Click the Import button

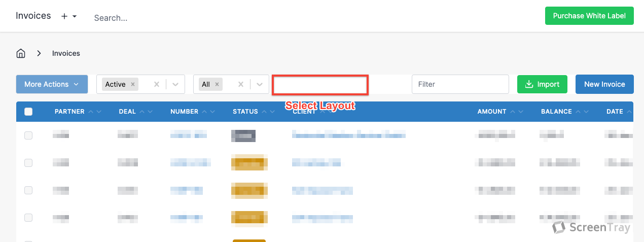click(x=542, y=84)
